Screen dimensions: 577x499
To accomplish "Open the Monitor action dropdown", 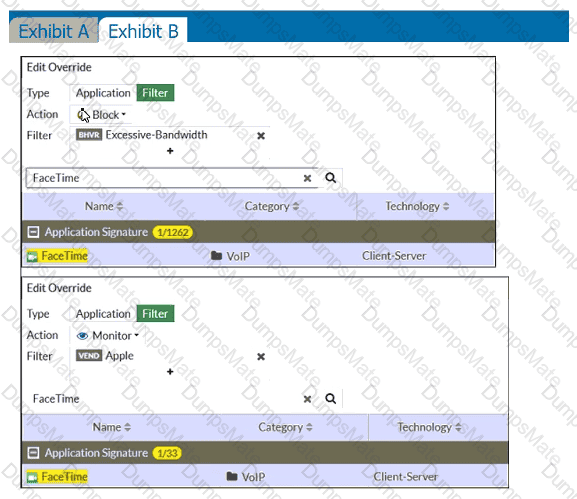I will 107,336.
